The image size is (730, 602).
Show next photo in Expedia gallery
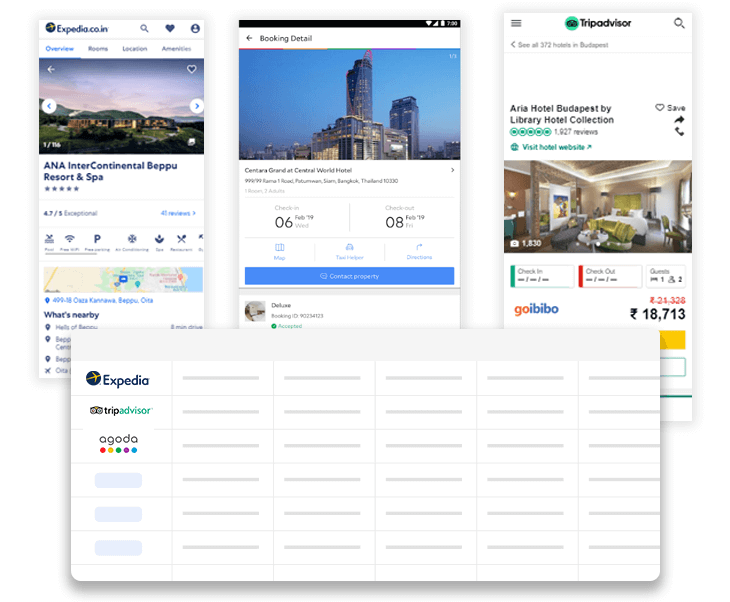(x=197, y=106)
